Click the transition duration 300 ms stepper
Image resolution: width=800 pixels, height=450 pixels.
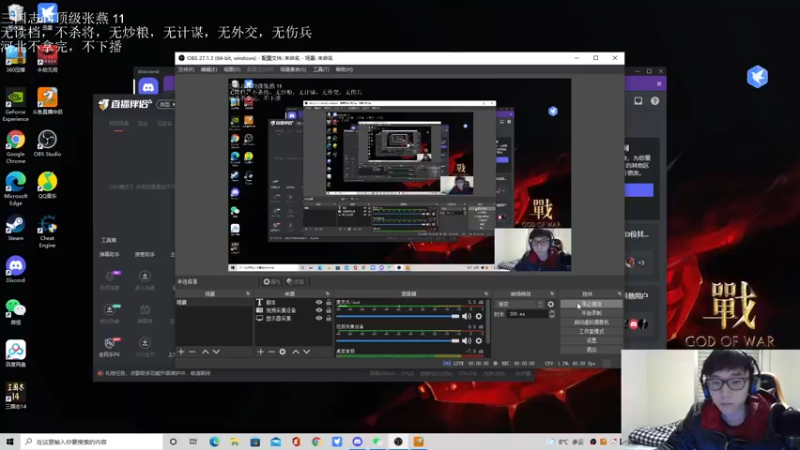coord(552,314)
